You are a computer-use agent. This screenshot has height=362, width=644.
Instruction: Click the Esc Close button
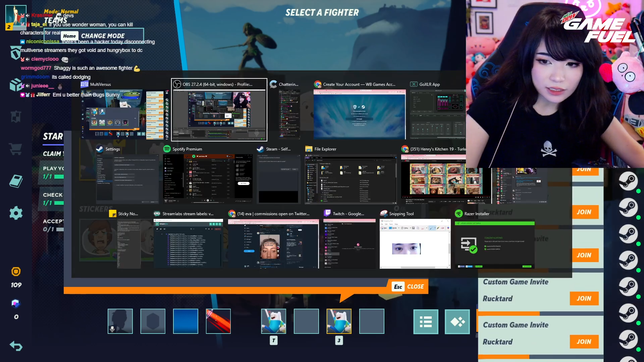[409, 287]
